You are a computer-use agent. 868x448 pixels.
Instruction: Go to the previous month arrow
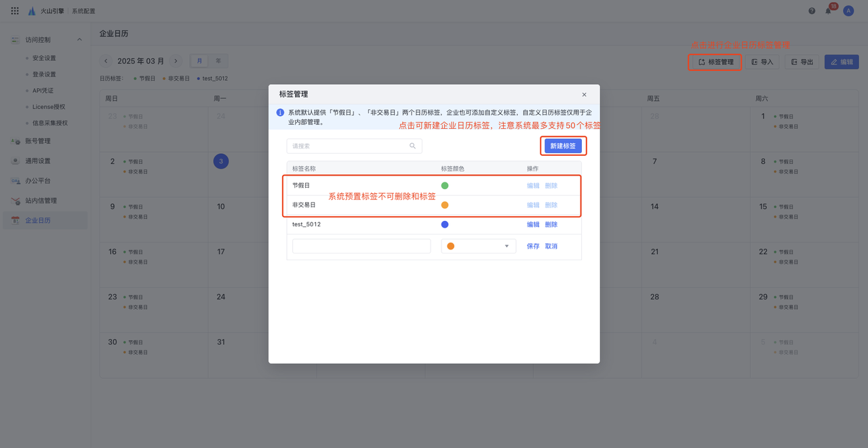106,61
